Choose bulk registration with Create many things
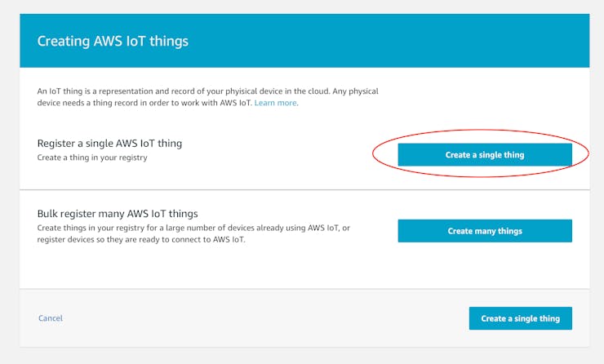The height and width of the screenshot is (364, 604). 485,231
